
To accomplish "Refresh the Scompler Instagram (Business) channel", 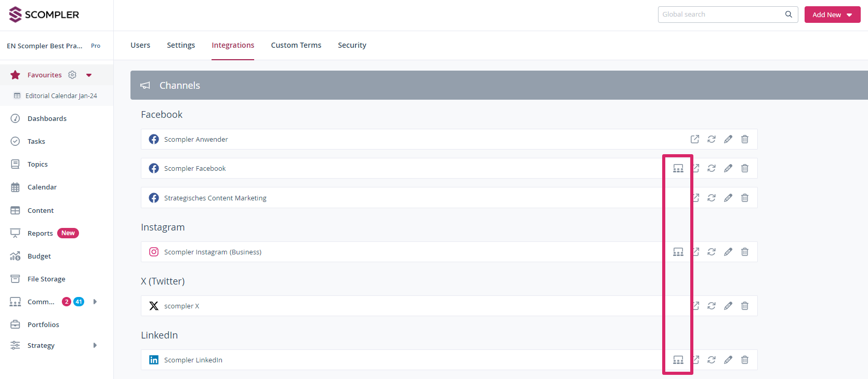I will (712, 252).
